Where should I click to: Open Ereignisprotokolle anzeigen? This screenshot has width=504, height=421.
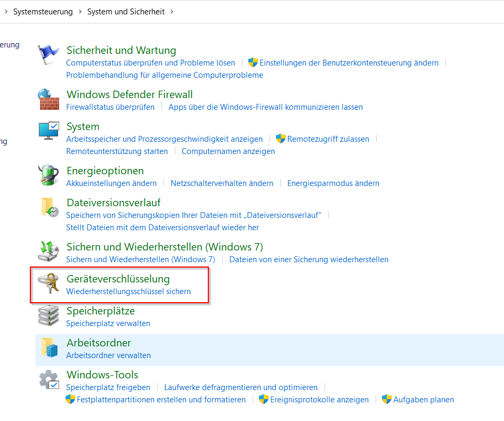320,400
